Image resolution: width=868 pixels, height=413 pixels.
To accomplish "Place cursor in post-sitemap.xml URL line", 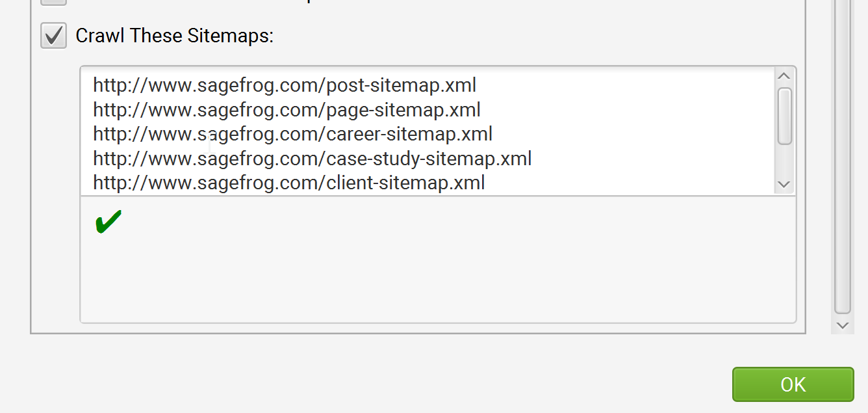I will [x=285, y=85].
